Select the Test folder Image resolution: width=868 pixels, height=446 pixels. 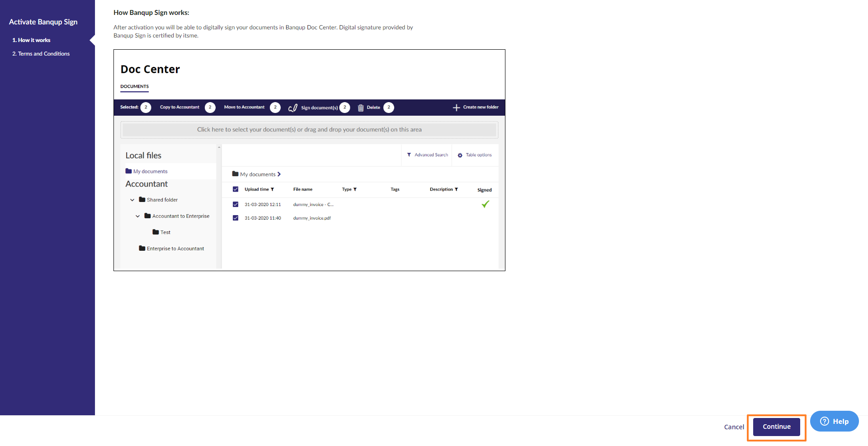click(165, 232)
